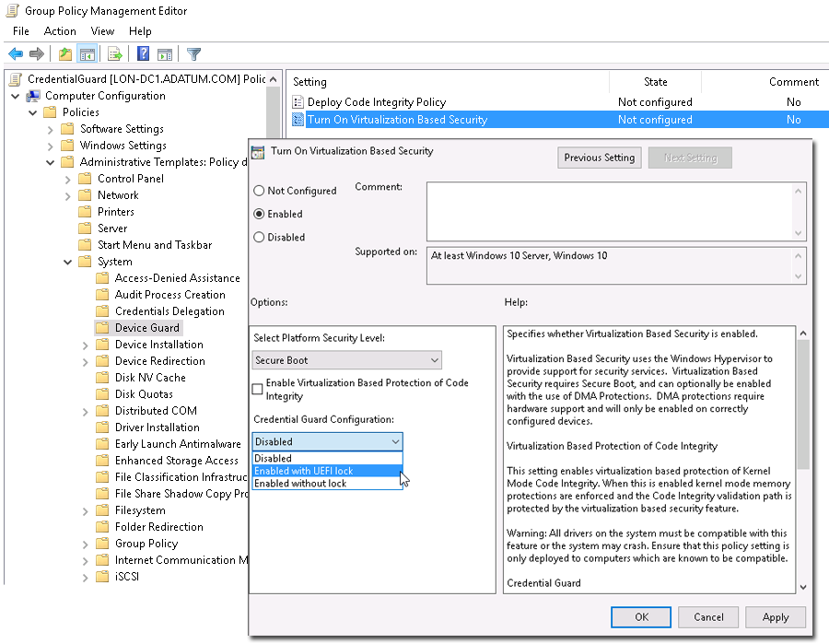Click the OK button

[x=641, y=617]
